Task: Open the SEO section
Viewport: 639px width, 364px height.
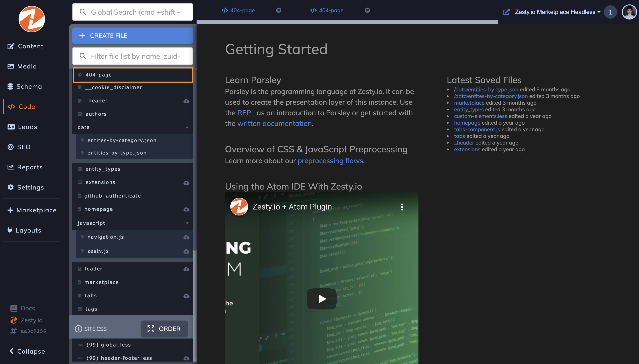Action: (x=19, y=147)
